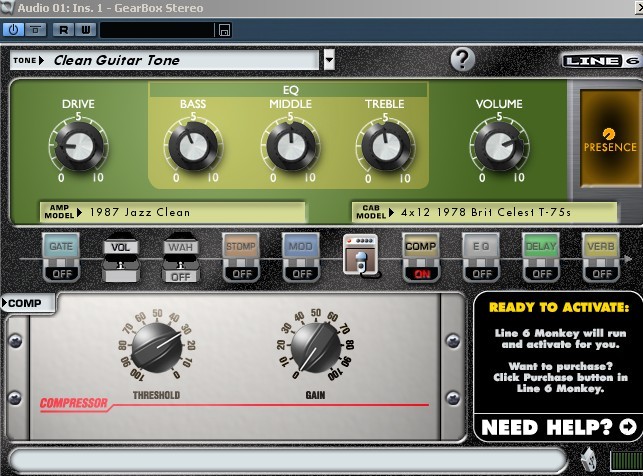Viewport: 643px width, 476px height.
Task: Click the Line 6 Monkey icon
Action: 589,458
